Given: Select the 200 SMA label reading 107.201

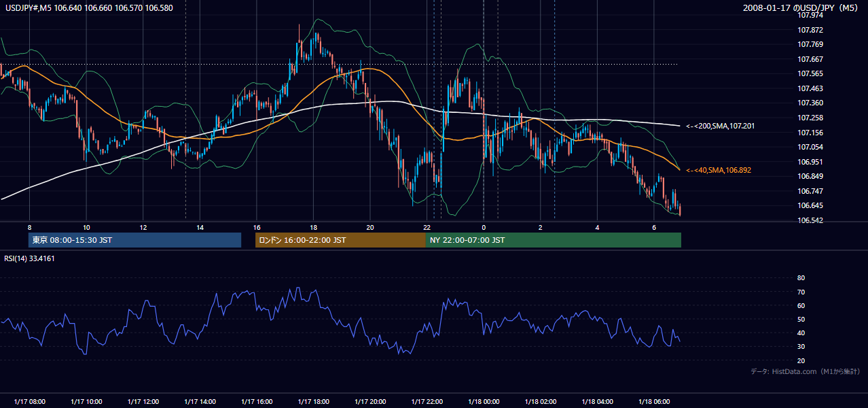Looking at the screenshot, I should coord(720,126).
